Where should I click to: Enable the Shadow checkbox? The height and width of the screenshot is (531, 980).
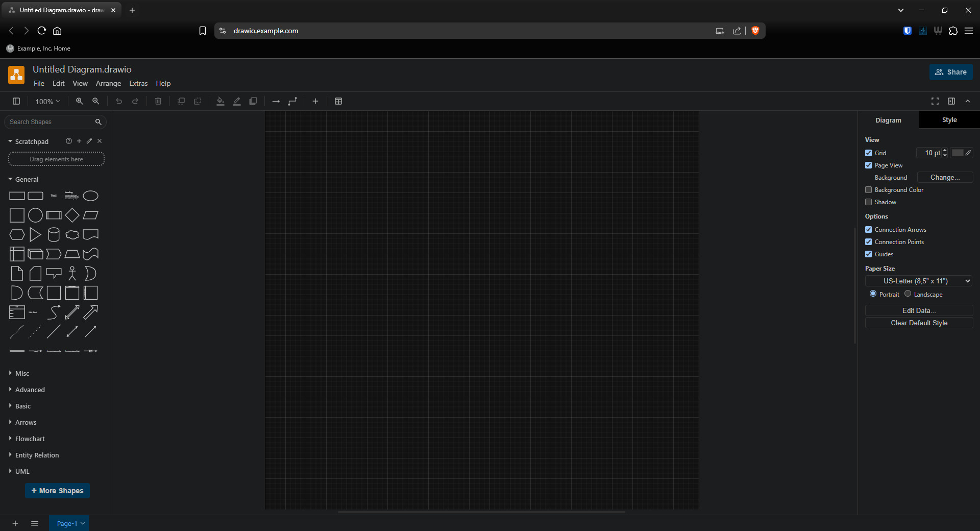pos(868,202)
